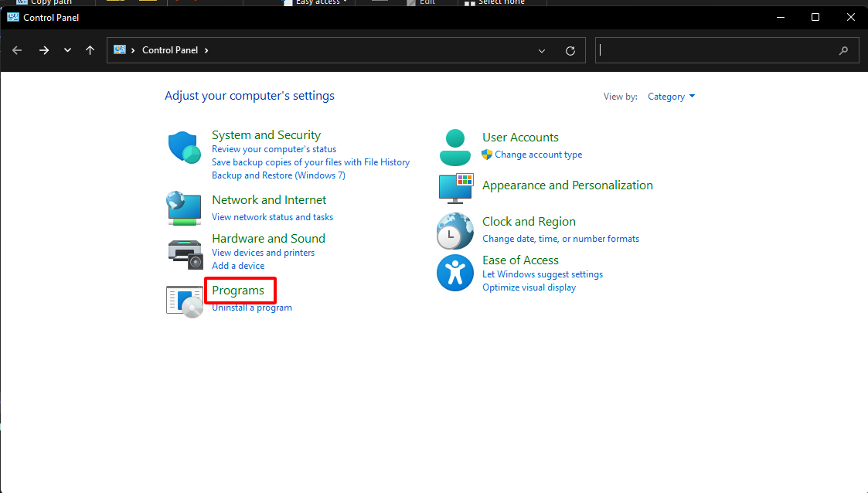This screenshot has height=493, width=868.
Task: Open the Hardware and Sound printer icon
Action: point(185,254)
